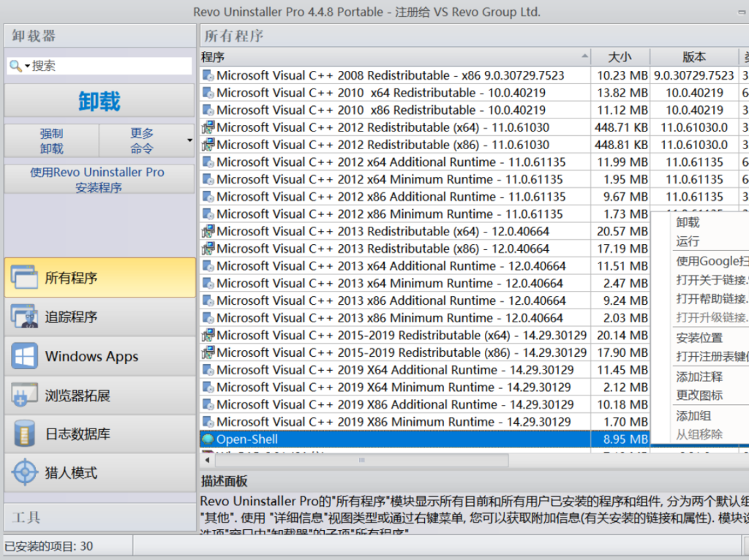
Task: Open the search options dropdown arrow
Action: (27, 66)
